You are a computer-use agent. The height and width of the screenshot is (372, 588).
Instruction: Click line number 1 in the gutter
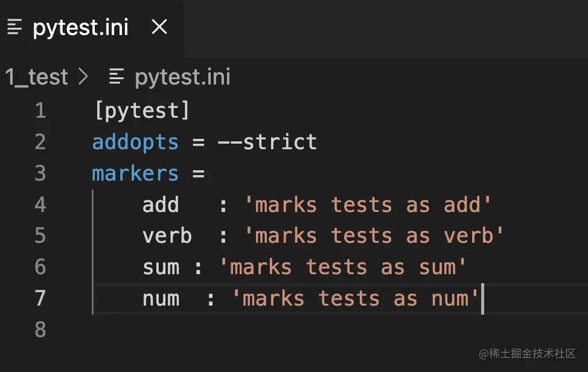40,111
